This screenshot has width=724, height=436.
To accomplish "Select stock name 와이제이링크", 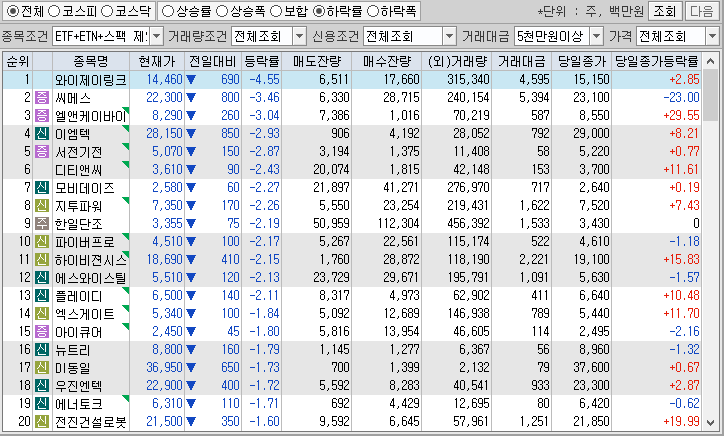I will [x=90, y=80].
